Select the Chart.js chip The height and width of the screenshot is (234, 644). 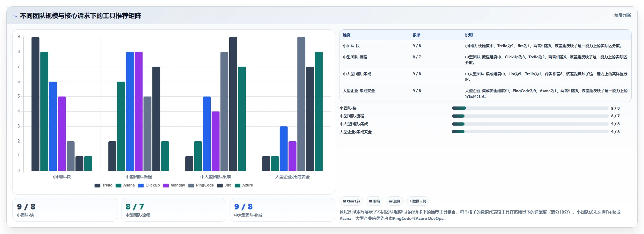pyautogui.click(x=351, y=201)
